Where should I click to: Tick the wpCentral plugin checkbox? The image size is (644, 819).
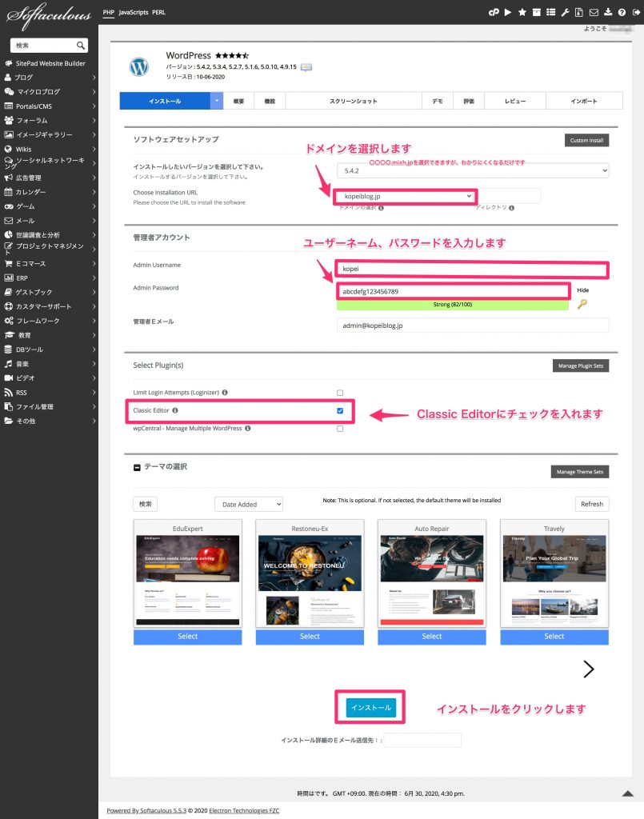coord(340,429)
